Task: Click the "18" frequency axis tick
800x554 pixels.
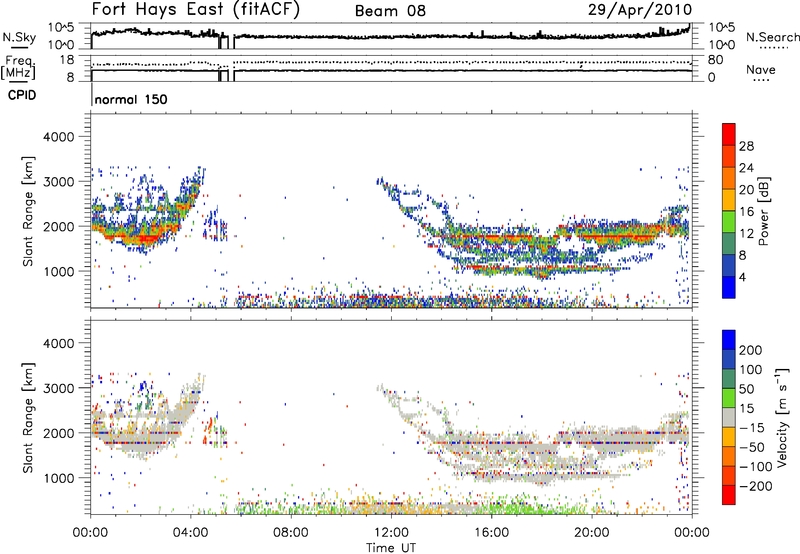Action: [x=66, y=60]
